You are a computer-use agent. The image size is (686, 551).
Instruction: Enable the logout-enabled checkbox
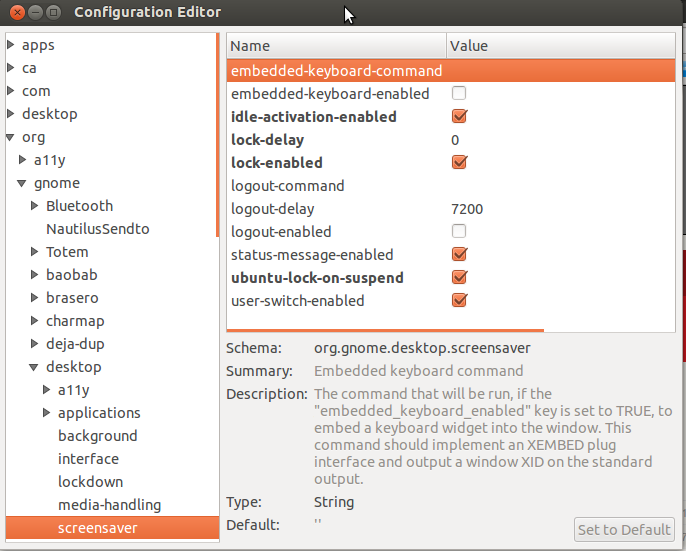tap(459, 231)
